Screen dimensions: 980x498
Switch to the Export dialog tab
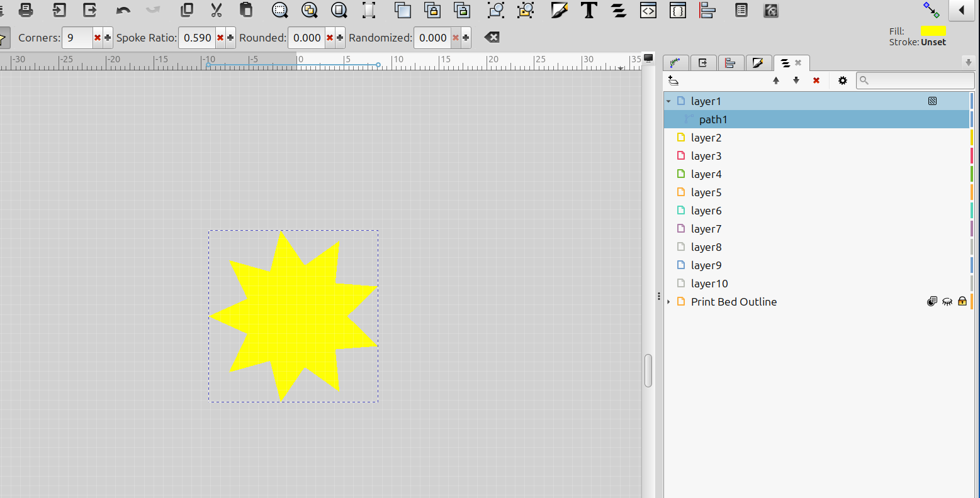point(703,63)
